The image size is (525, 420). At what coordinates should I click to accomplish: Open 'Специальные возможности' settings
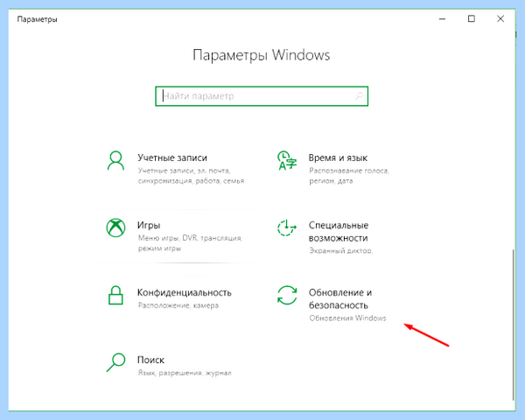[x=338, y=231]
